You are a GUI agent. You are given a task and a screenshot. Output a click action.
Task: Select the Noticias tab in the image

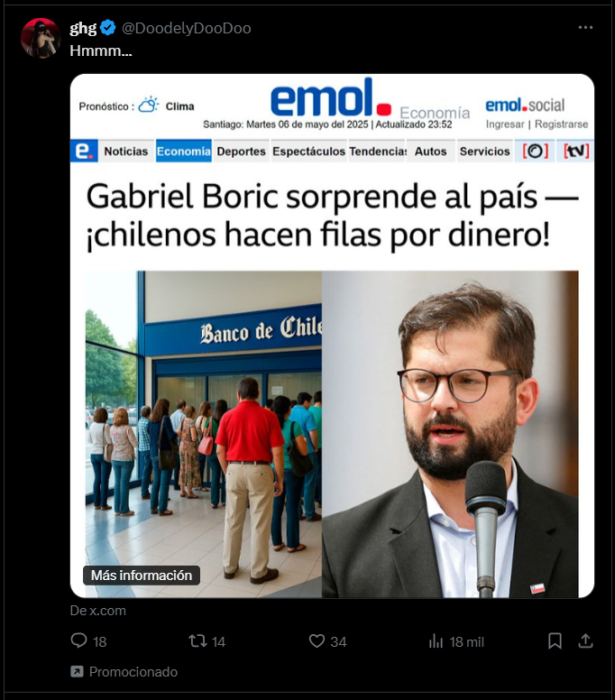[x=126, y=152]
